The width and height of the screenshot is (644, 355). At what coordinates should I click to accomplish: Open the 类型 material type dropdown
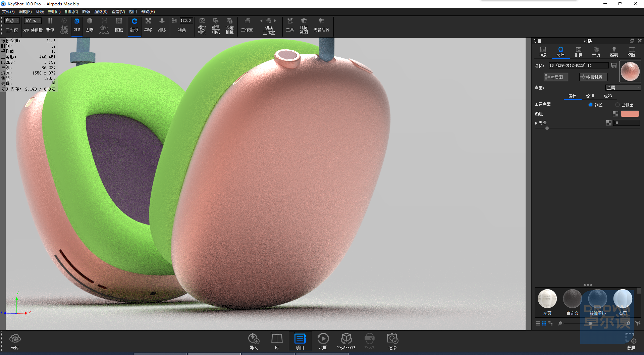(623, 88)
